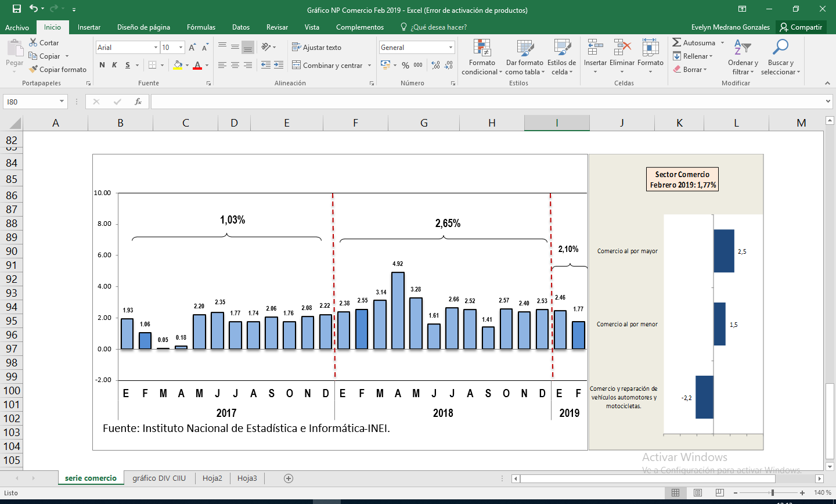Open Formato cells menu
Viewport: 836px width, 504px height.
650,57
